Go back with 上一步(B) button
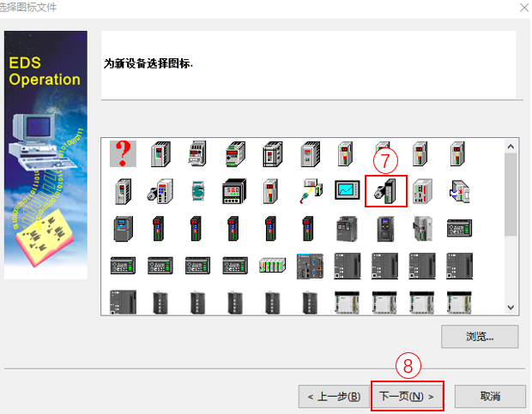 click(334, 396)
